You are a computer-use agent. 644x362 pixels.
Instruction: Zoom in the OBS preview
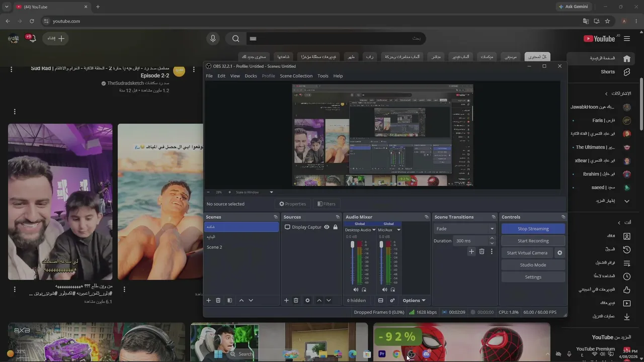(x=230, y=192)
